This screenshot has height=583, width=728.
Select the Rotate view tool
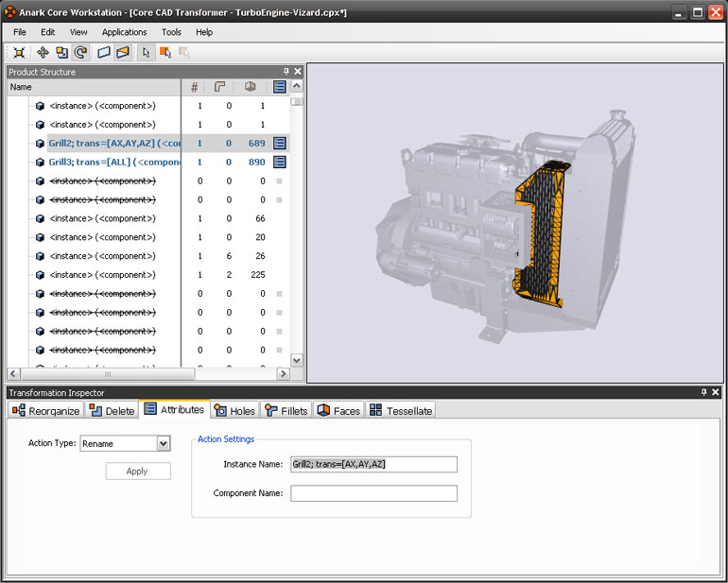coord(80,53)
